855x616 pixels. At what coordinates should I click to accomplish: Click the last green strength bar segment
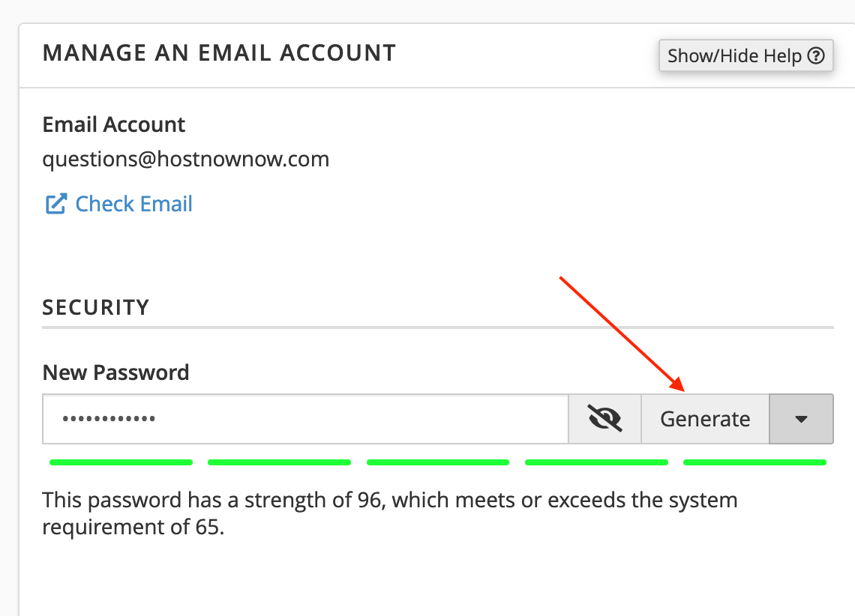click(x=754, y=462)
